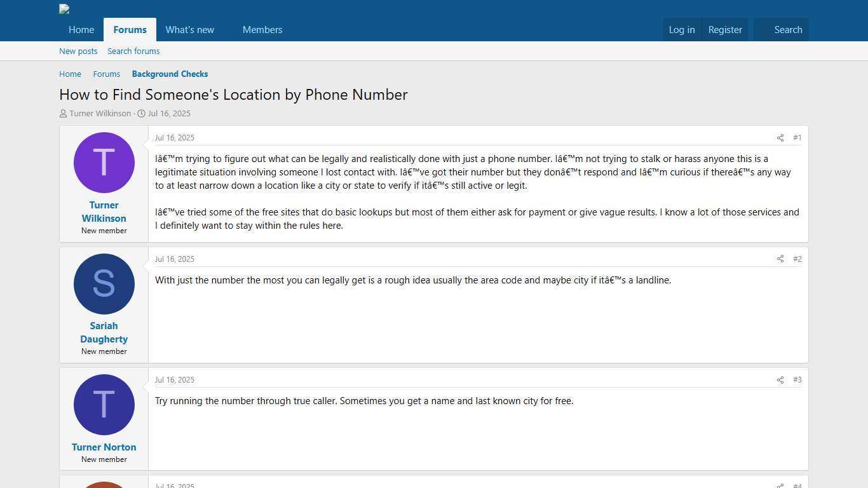
Task: Open the What's new tab
Action: [189, 29]
